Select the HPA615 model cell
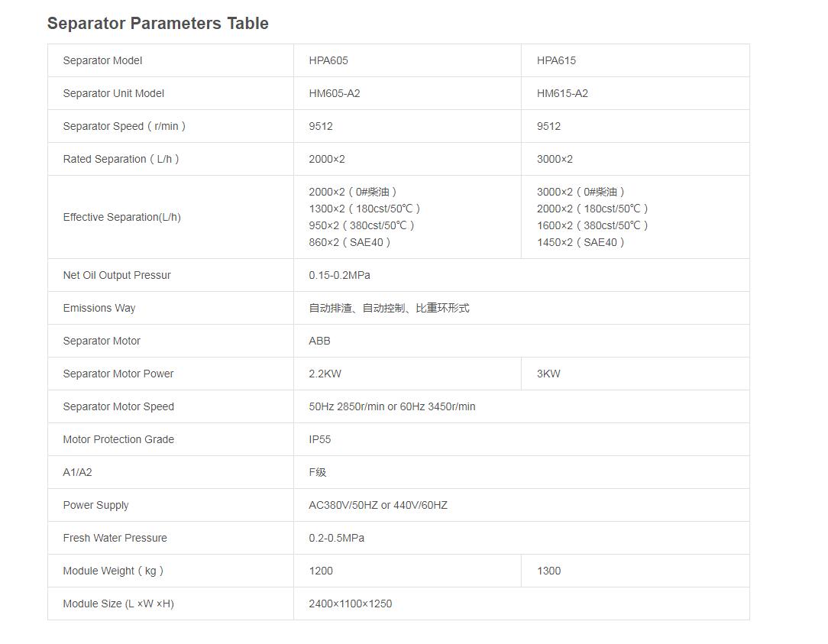 [x=556, y=60]
